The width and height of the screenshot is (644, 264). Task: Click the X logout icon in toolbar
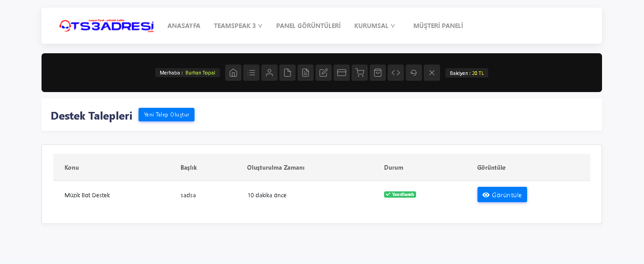432,73
